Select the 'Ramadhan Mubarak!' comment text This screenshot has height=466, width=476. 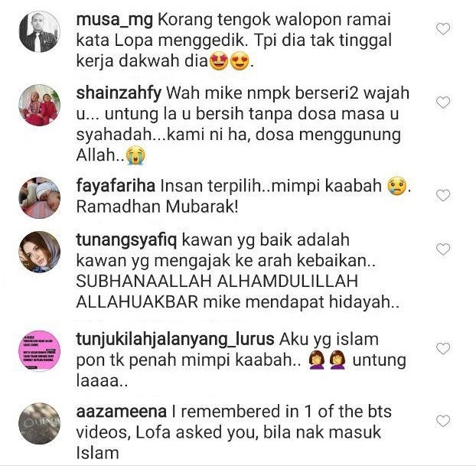(x=157, y=207)
